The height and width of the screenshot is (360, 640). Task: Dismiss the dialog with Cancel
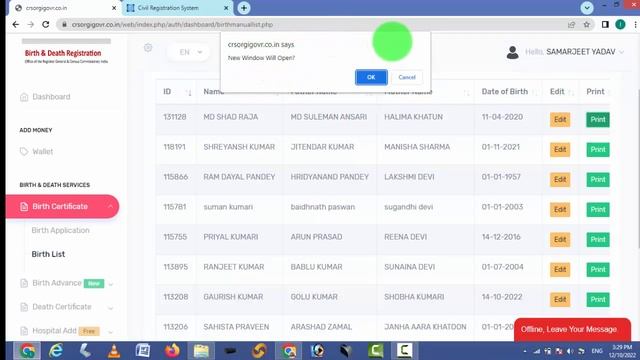(407, 77)
